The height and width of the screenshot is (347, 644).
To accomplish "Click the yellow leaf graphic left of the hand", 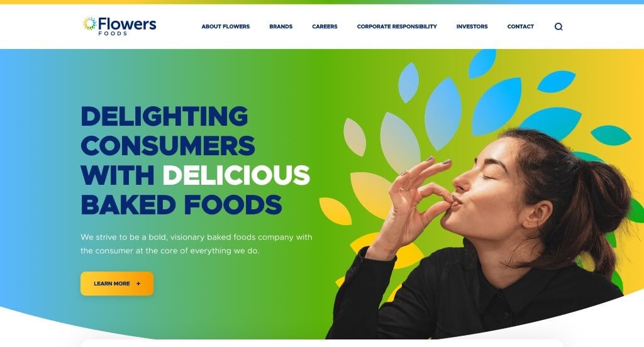I will 335,211.
